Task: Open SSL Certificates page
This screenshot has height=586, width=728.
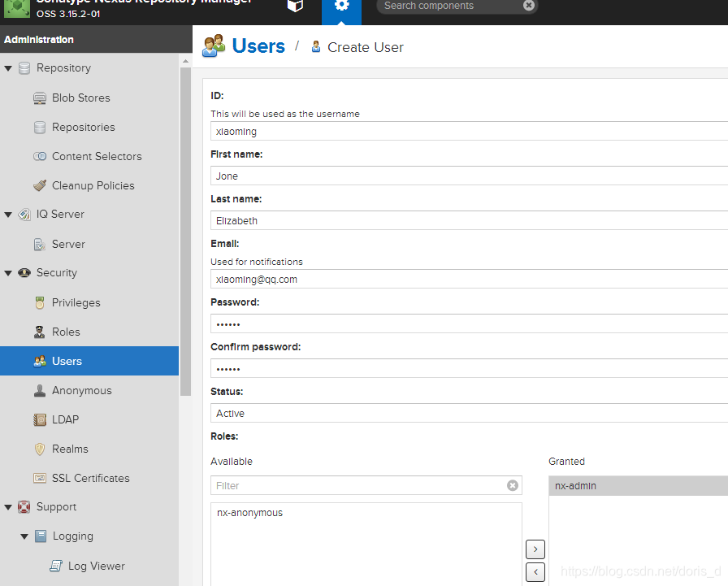Action: click(x=90, y=478)
